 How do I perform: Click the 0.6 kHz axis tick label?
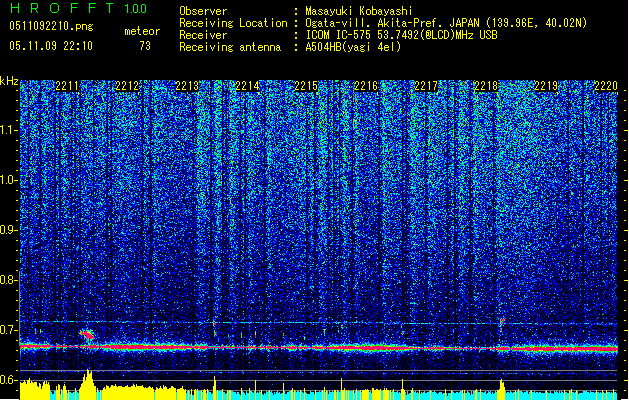[8, 380]
